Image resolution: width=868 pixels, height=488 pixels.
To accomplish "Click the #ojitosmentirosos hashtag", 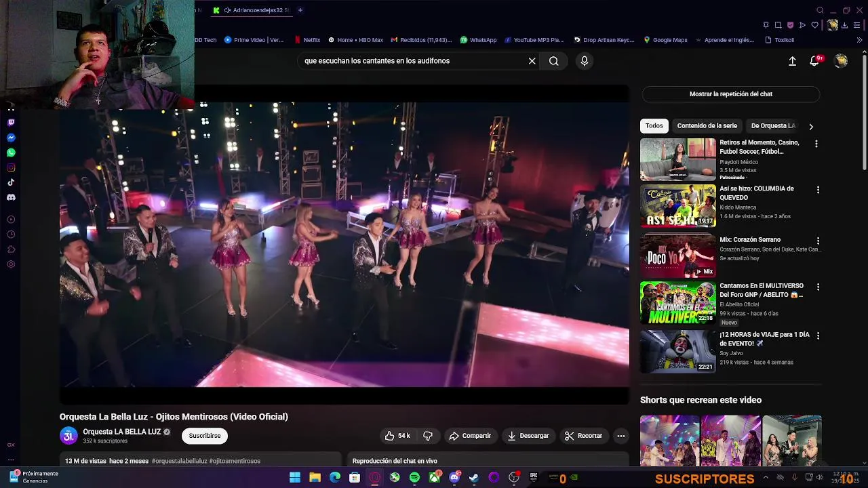I will click(x=235, y=461).
